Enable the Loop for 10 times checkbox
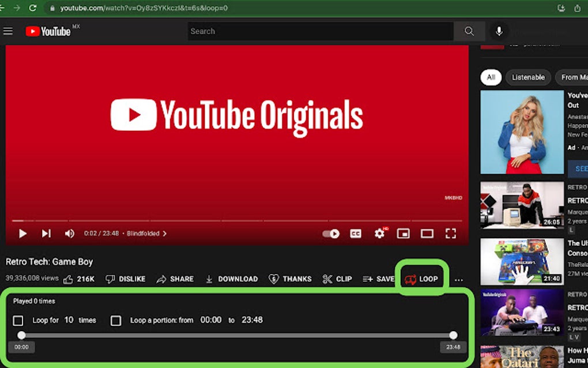This screenshot has width=588, height=368. click(18, 321)
